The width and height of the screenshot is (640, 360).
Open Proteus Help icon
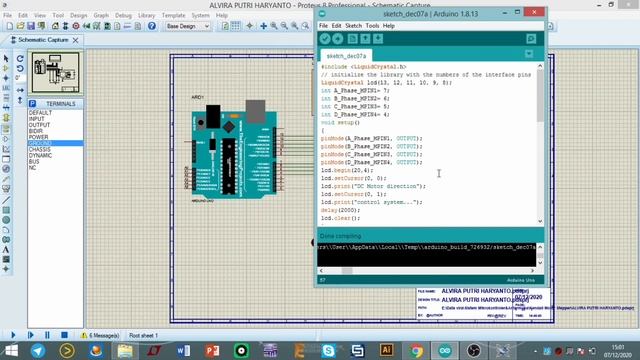coord(151,26)
